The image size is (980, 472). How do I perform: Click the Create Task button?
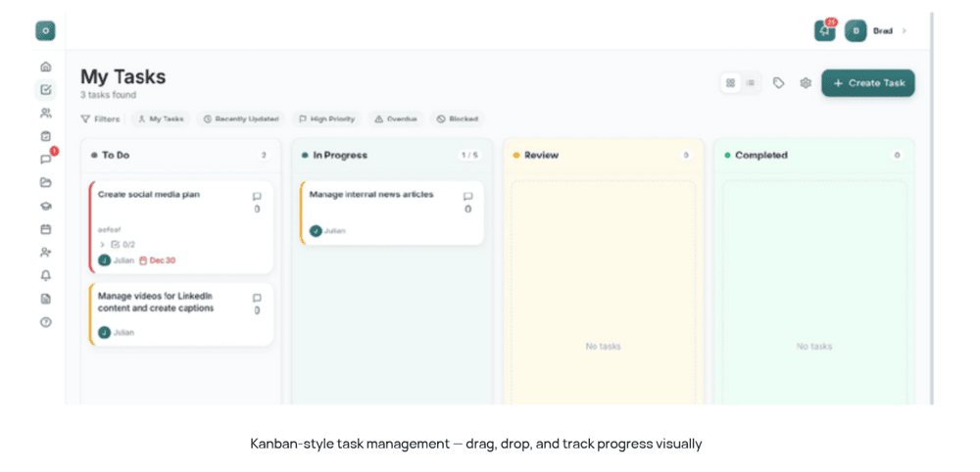tap(867, 83)
